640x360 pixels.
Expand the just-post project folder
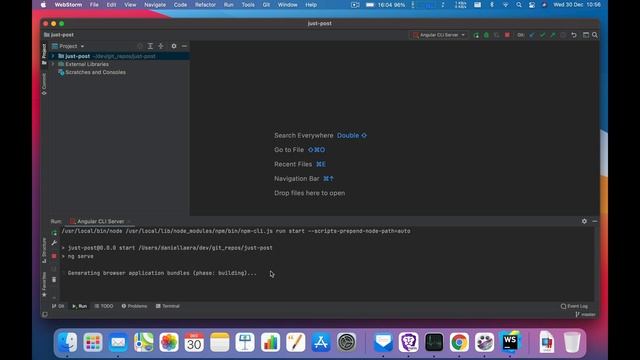(53, 56)
